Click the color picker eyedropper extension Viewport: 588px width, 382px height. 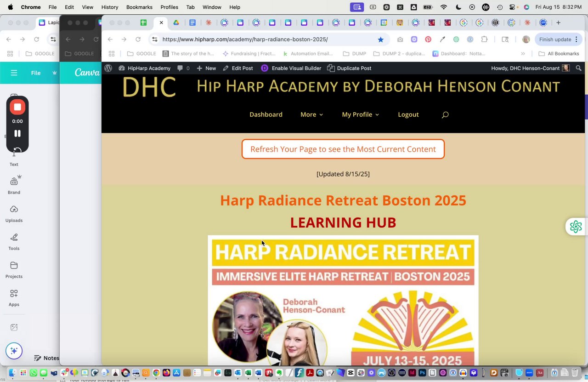(x=442, y=40)
